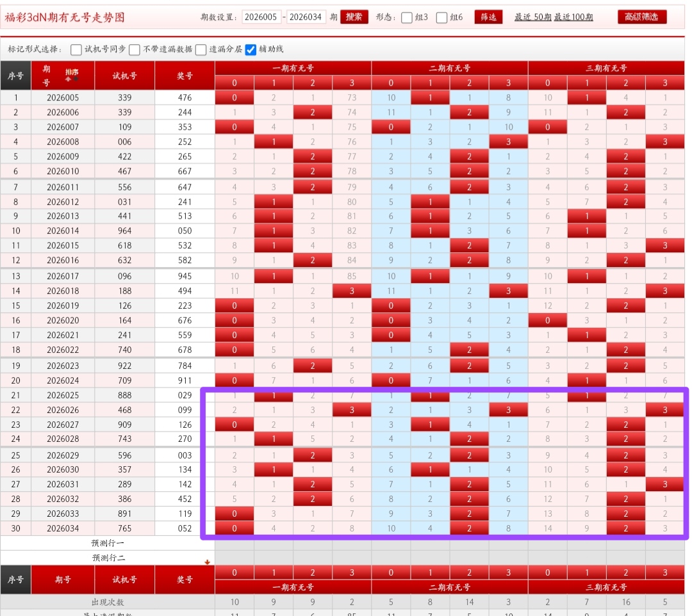Select period cell 2026031
The height and width of the screenshot is (616, 692).
pos(63,484)
